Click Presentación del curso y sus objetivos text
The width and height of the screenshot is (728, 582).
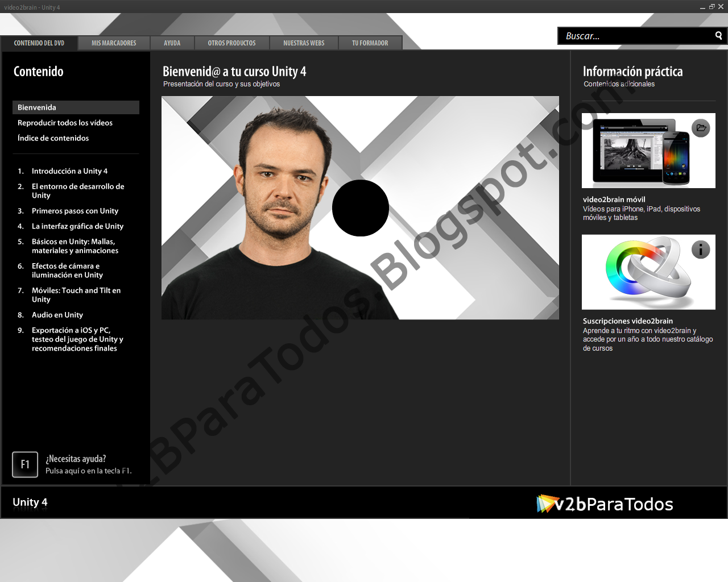pyautogui.click(x=221, y=84)
